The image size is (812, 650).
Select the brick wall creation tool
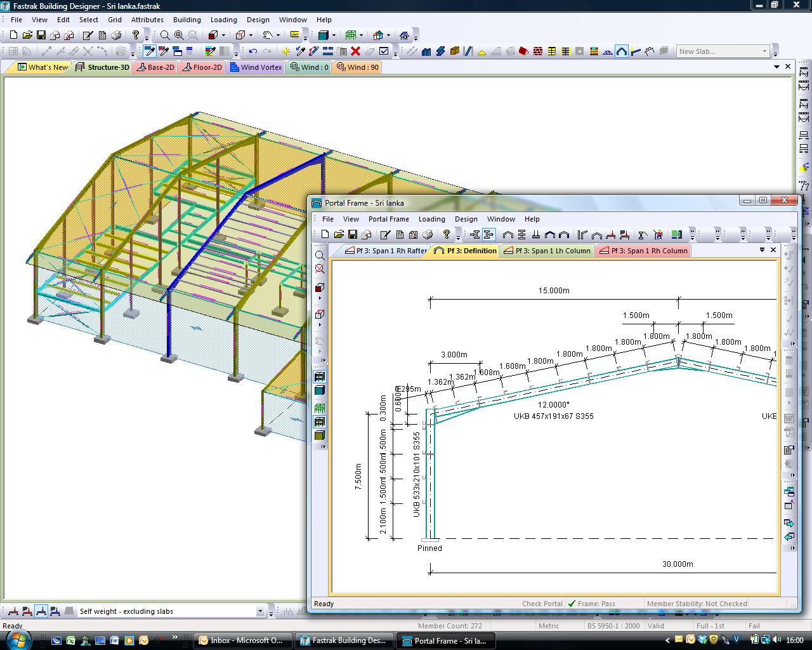pos(537,51)
